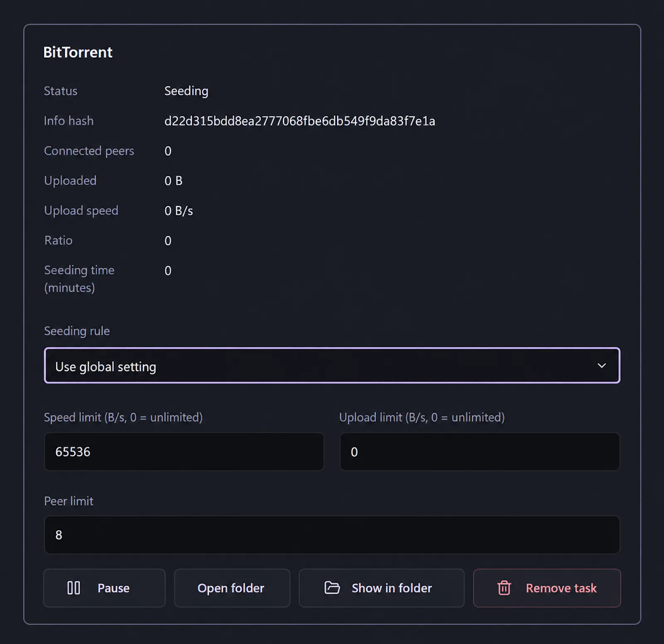664x644 pixels.
Task: Click the Status label
Action: click(x=61, y=91)
